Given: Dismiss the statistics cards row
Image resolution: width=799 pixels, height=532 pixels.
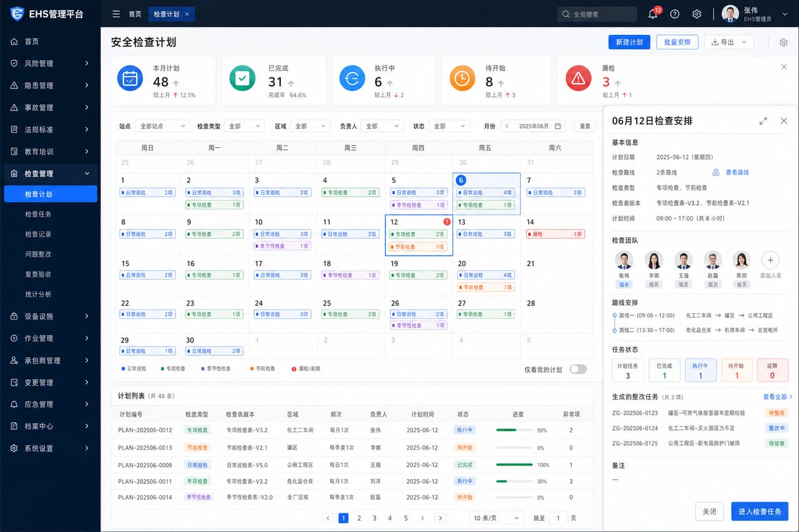Looking at the screenshot, I should click(784, 66).
